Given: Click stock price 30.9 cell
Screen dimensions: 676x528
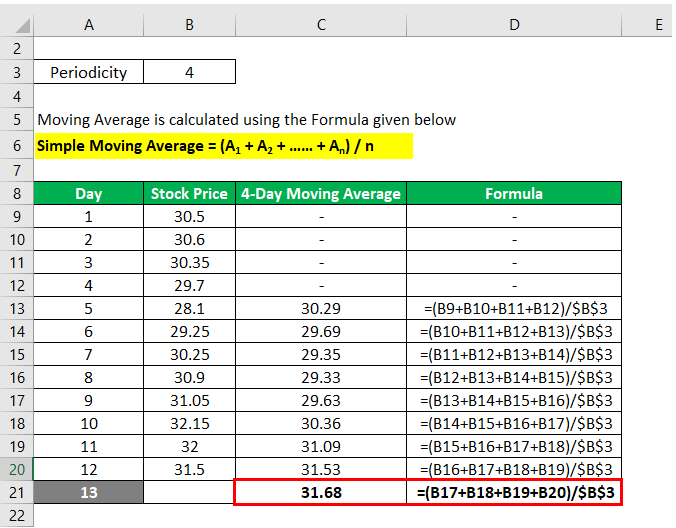Looking at the screenshot, I should 189,378.
